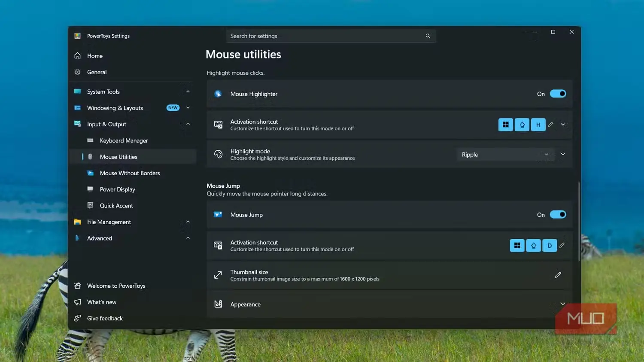Expand the Windowing & Layouts group
The height and width of the screenshot is (362, 644).
click(x=188, y=108)
